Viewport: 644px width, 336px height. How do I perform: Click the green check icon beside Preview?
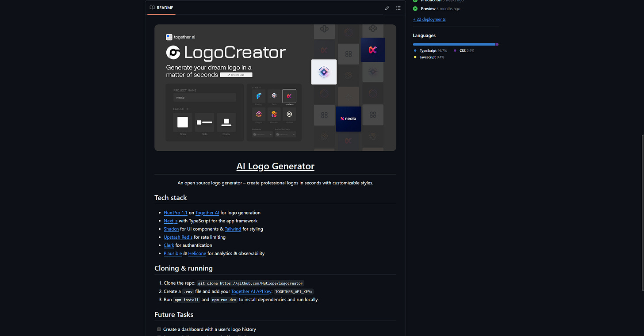tap(415, 8)
